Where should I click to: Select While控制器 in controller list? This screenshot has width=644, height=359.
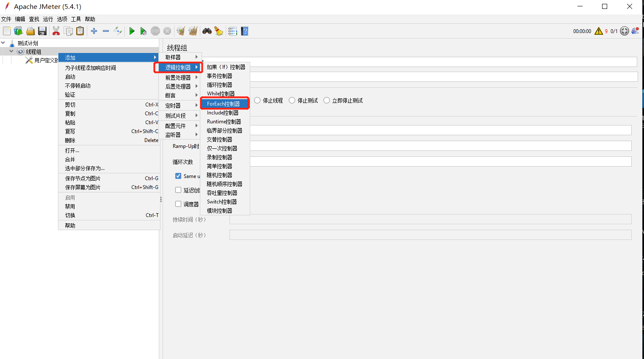pos(225,94)
